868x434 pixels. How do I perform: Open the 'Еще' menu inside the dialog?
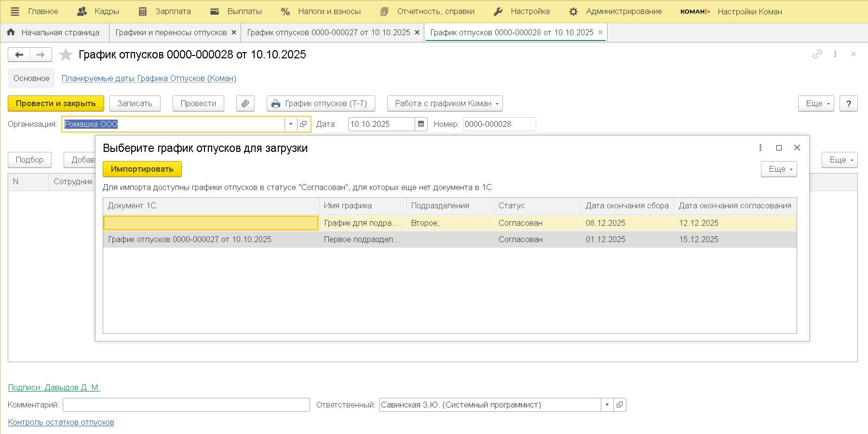(778, 169)
